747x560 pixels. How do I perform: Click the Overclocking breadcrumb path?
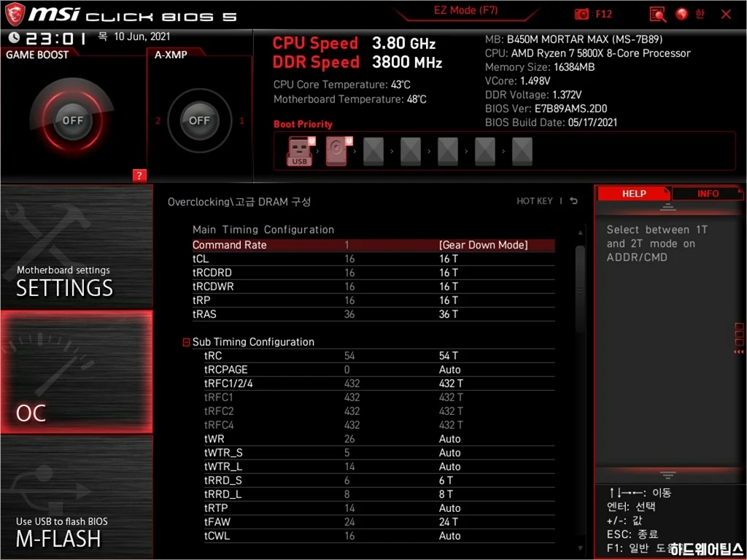click(239, 201)
